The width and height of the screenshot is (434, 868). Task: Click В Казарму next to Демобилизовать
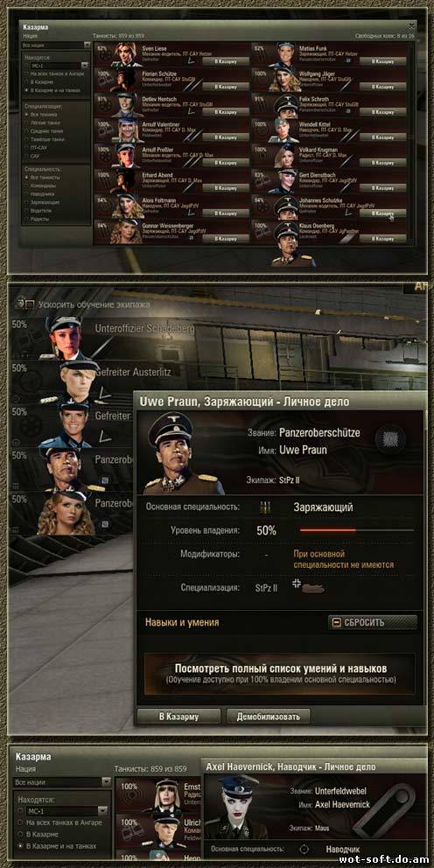(178, 717)
